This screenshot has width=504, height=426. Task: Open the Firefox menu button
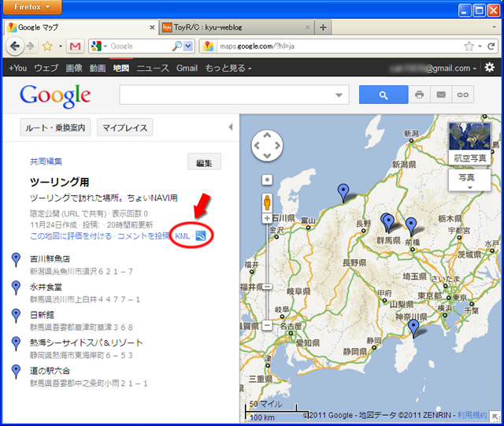click(31, 7)
